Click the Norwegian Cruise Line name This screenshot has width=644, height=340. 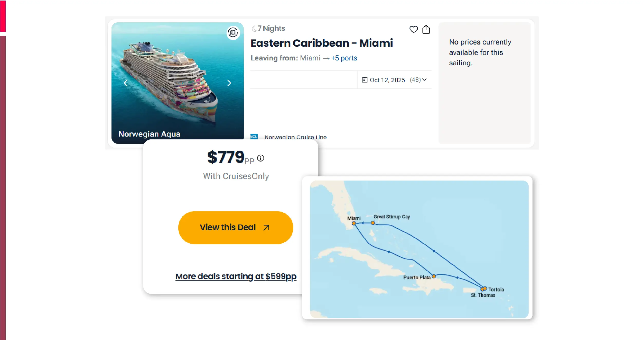pos(295,137)
